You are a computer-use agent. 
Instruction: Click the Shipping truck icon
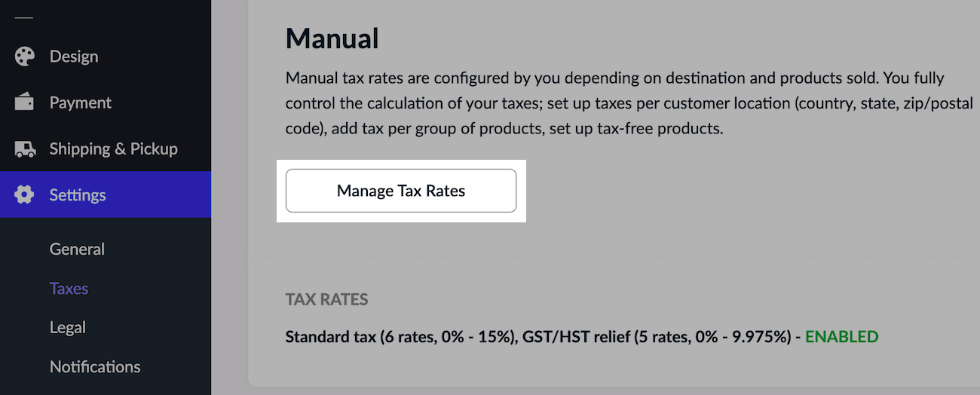click(x=25, y=149)
